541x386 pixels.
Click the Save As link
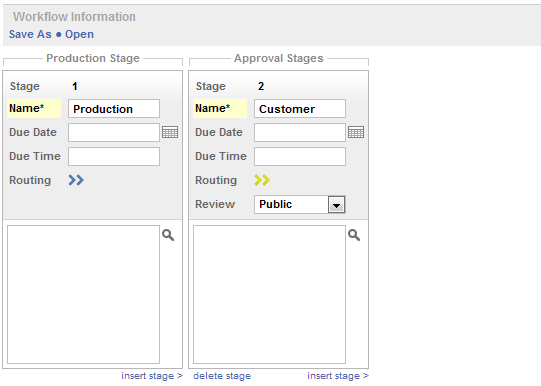[x=30, y=34]
